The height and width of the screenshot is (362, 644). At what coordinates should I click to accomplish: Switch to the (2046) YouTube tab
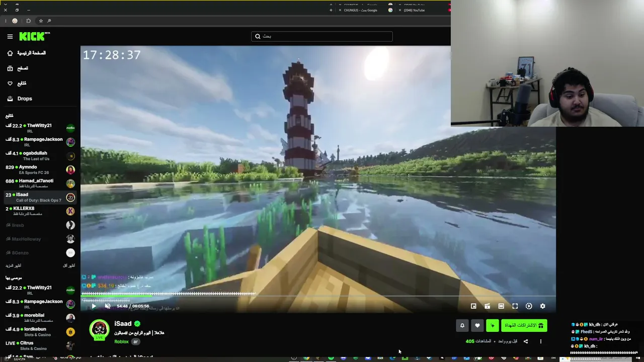pyautogui.click(x=415, y=10)
